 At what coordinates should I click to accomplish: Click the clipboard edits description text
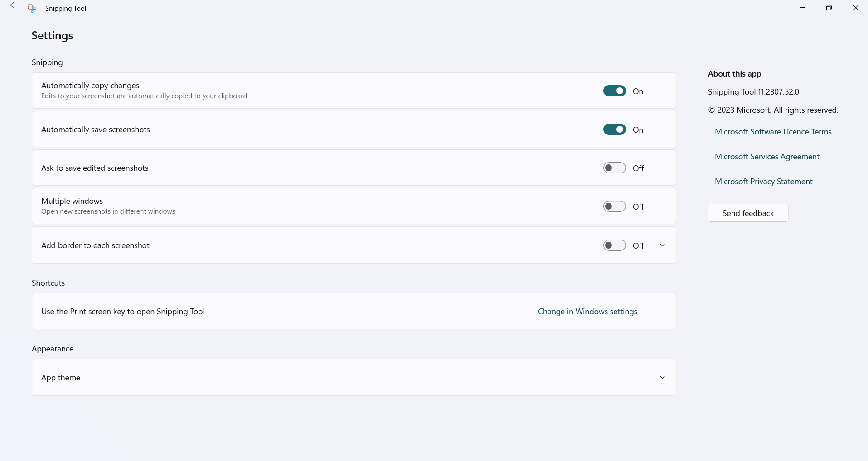click(144, 96)
